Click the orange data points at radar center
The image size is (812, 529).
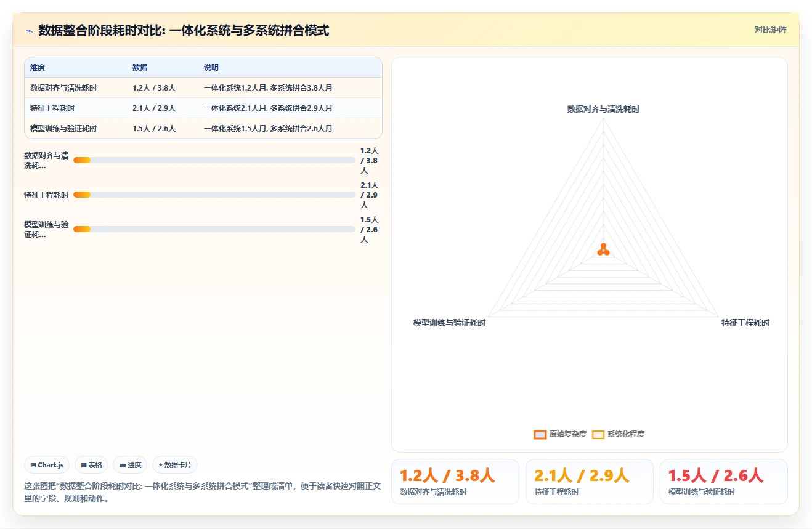[x=603, y=249]
